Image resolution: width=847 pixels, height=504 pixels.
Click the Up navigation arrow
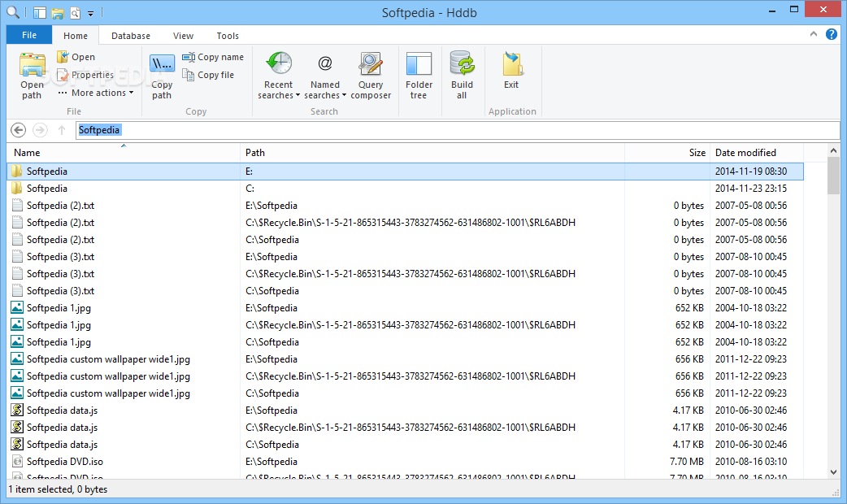62,130
